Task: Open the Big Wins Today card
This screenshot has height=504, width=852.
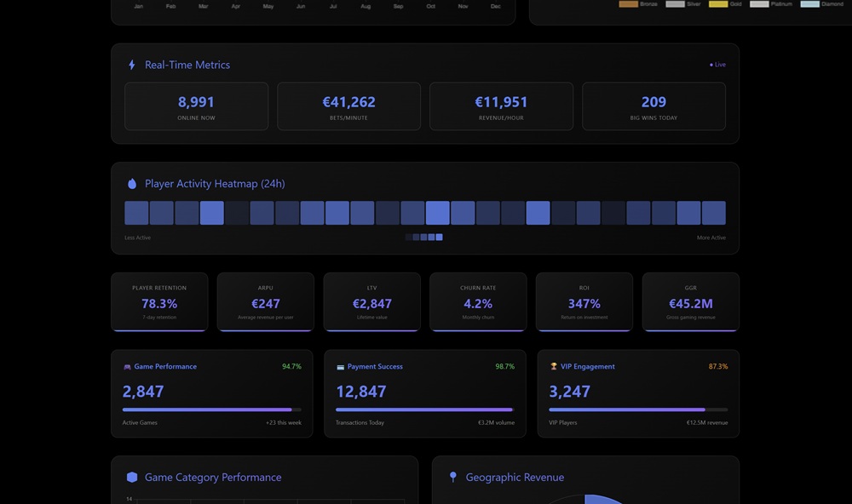Action: [653, 106]
